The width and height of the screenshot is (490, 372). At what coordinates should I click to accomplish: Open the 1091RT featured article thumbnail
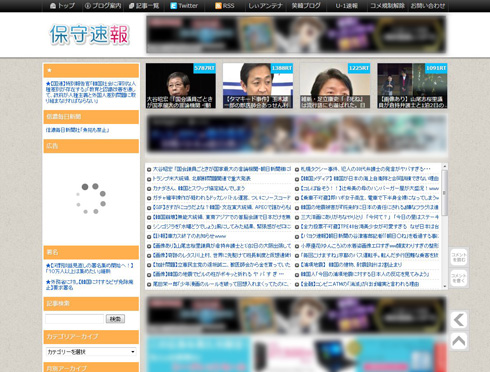412,86
